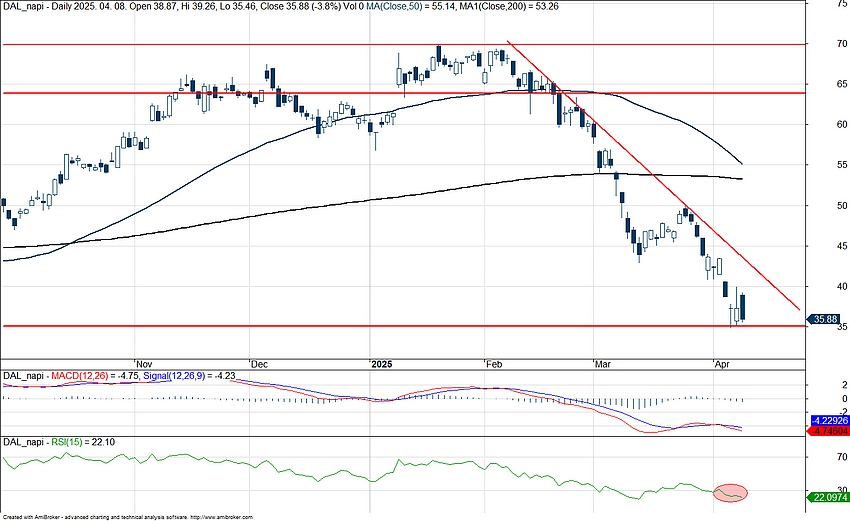Screen dimensions: 850x521
Task: Open the amibroker.com link in footer
Action: [222, 517]
